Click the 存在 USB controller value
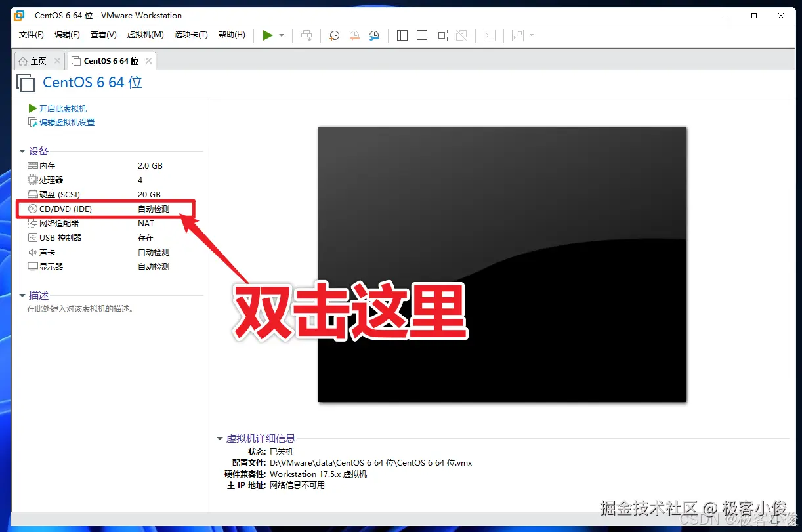The width and height of the screenshot is (802, 532). 146,238
